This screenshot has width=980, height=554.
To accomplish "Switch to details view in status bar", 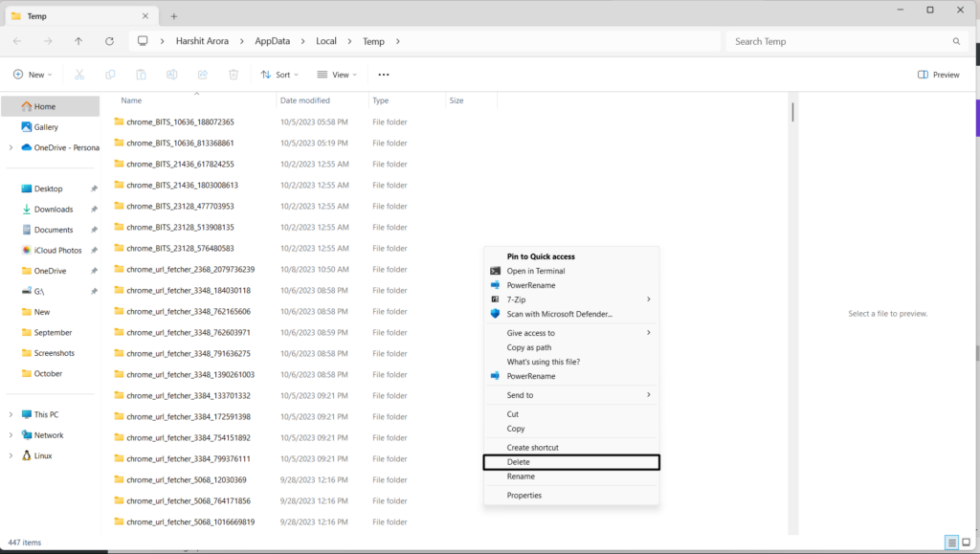I will click(951, 543).
